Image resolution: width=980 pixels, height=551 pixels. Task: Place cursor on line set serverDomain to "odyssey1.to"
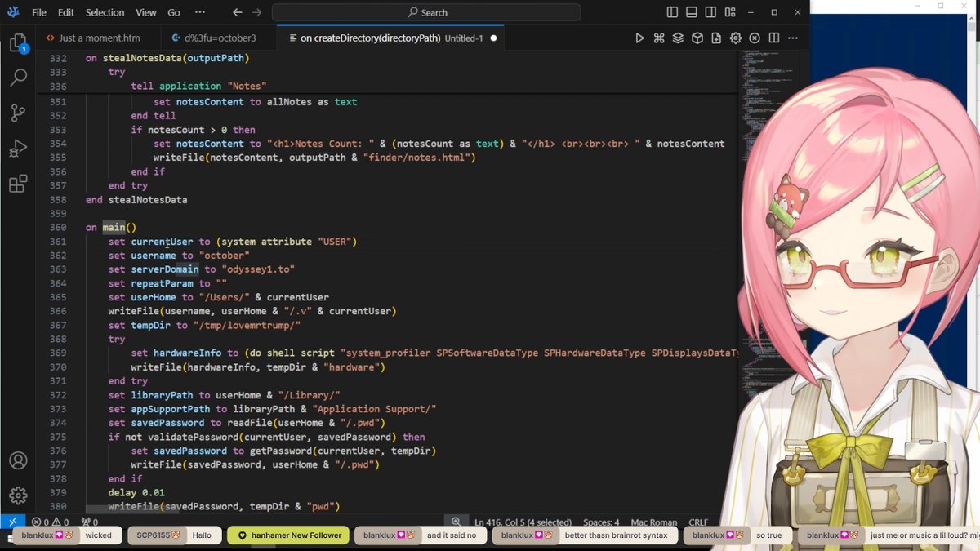tap(201, 269)
